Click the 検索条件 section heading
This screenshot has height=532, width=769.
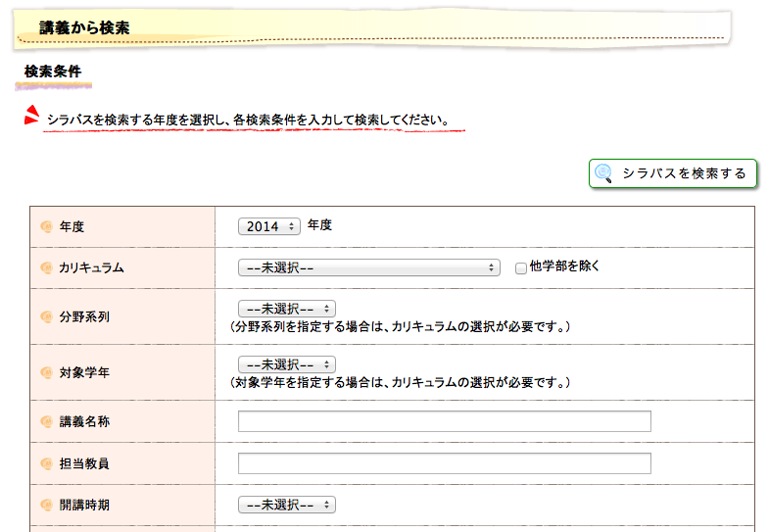pos(53,73)
